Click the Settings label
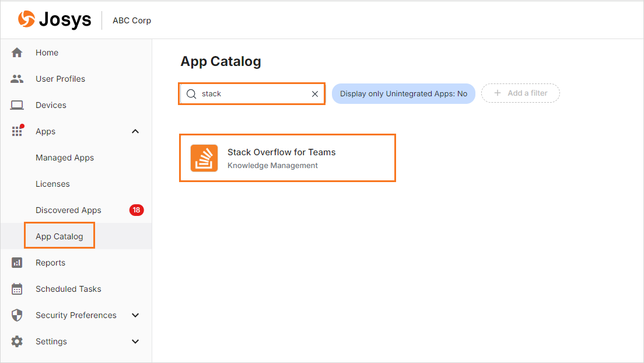The height and width of the screenshot is (363, 644). click(51, 341)
